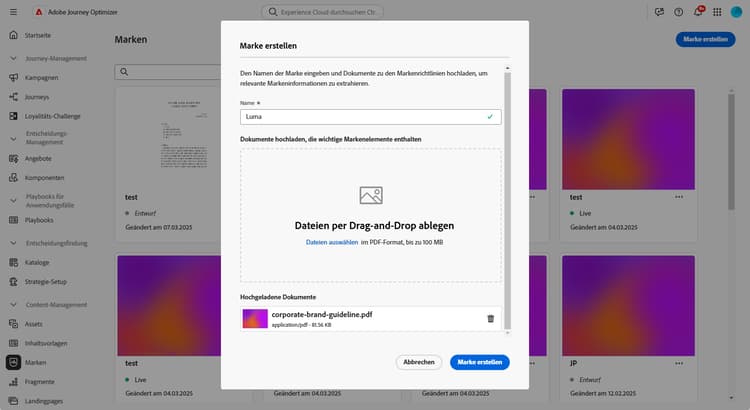Click the Journeys icon in sidebar
This screenshot has width=750, height=410.
(x=13, y=97)
